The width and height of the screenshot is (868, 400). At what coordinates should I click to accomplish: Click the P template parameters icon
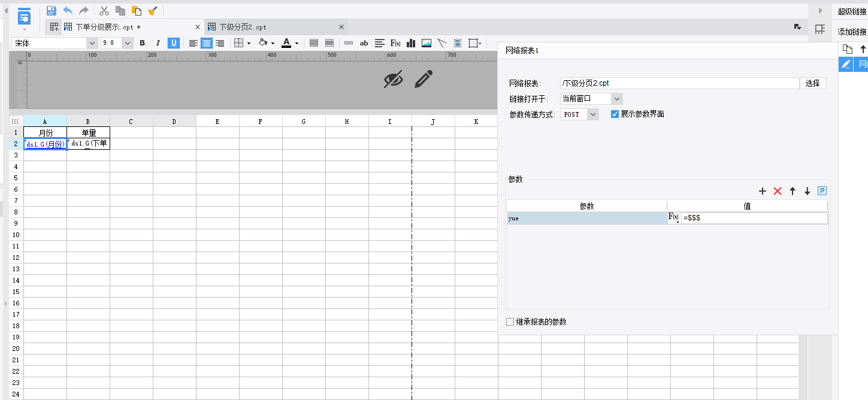(x=822, y=191)
